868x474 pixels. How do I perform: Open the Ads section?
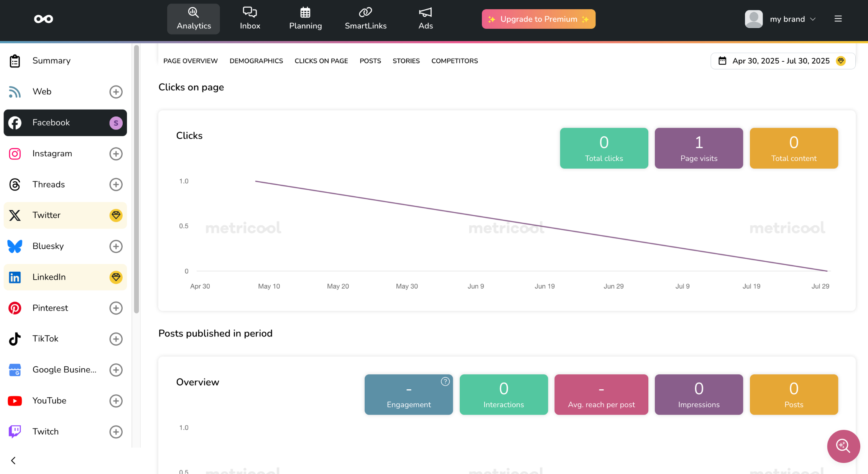(425, 19)
